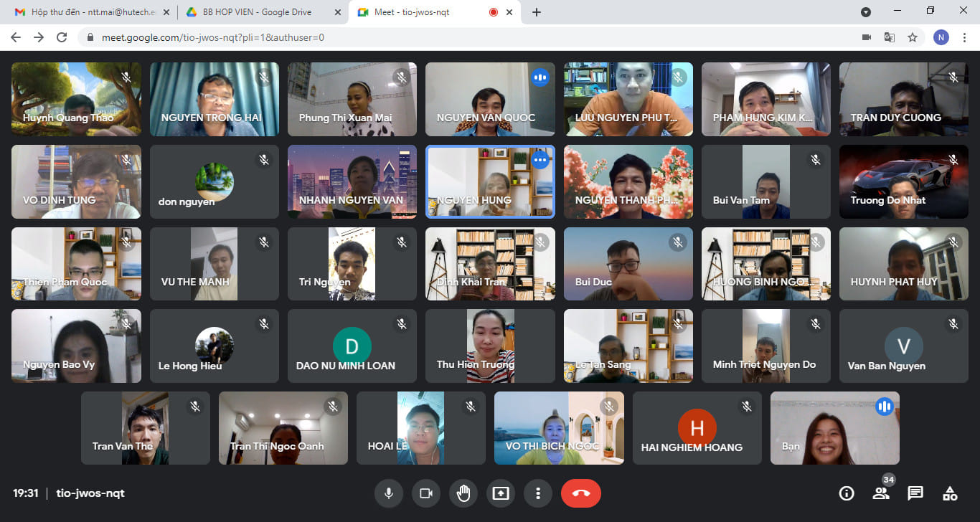The width and height of the screenshot is (980, 522).
Task: Click the muted mic icon on Truong Do Nhat's tile
Action: pos(953,160)
